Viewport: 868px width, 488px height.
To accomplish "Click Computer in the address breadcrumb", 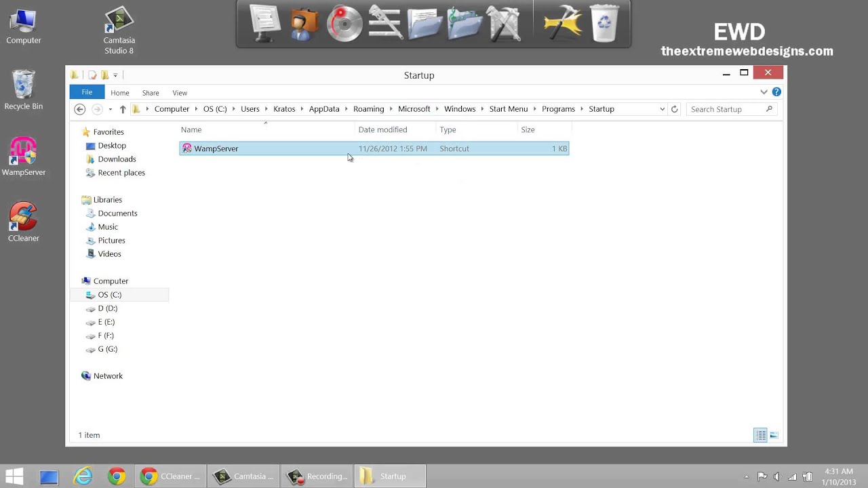I will pos(172,109).
